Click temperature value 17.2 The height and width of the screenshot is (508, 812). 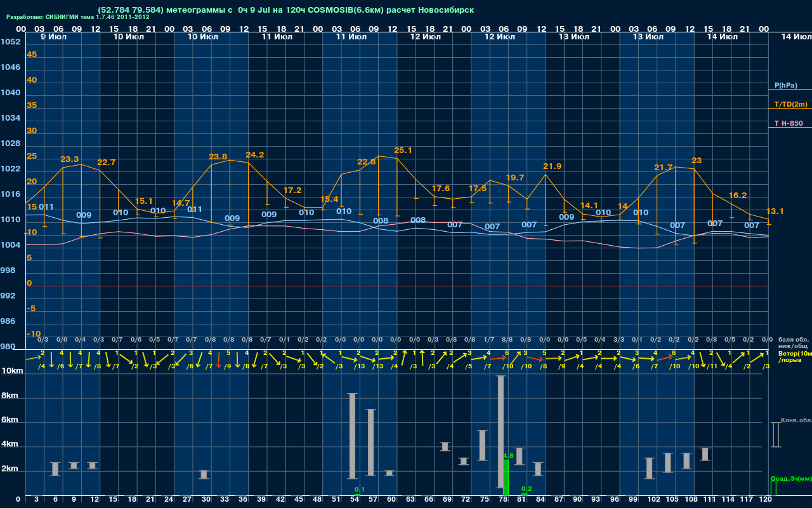pyautogui.click(x=292, y=190)
